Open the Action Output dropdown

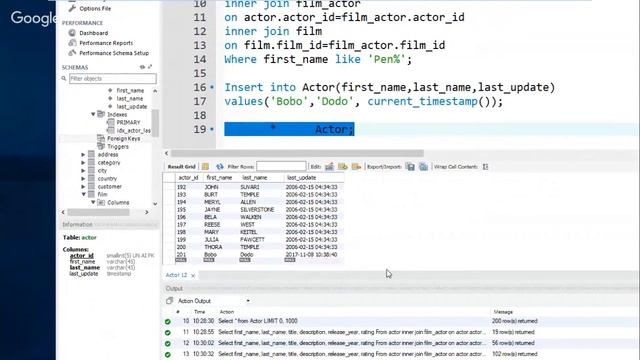248,301
